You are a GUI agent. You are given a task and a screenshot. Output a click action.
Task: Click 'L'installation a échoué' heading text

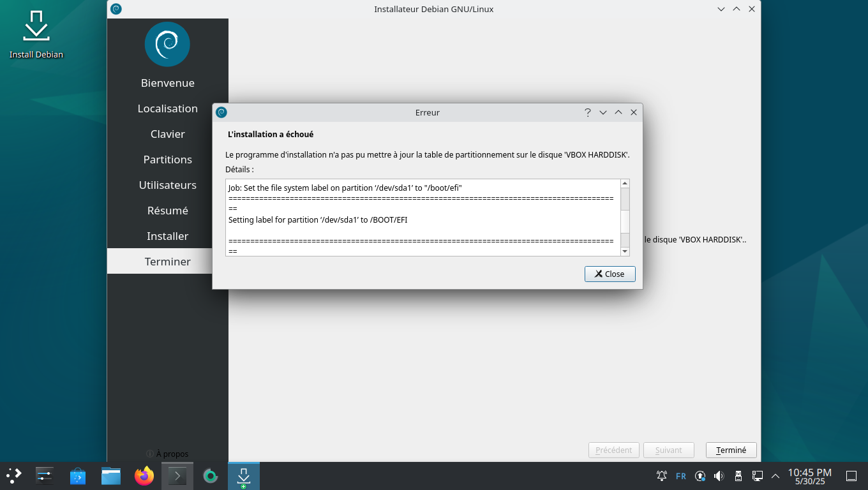271,135
